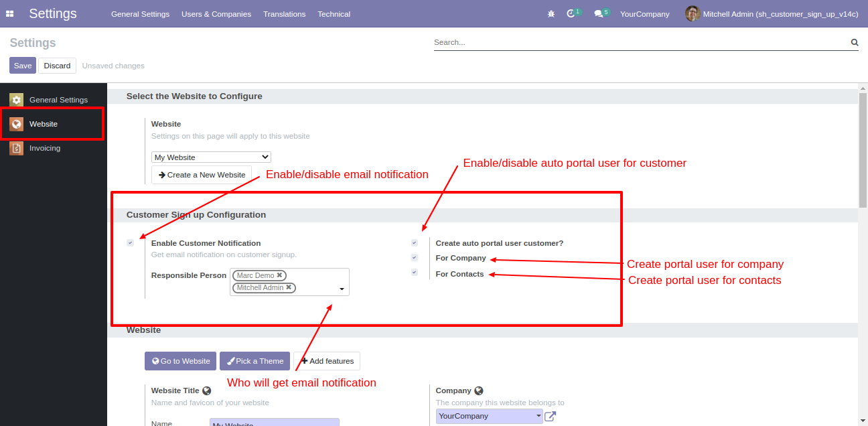Click Select the Website to Configure heading
Screen dimensions: 868x426
click(194, 96)
